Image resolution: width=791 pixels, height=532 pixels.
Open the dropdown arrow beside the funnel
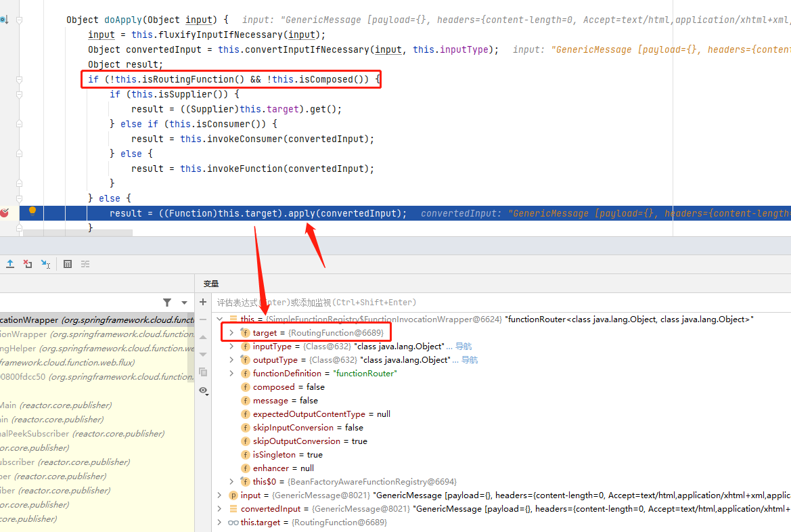(184, 303)
